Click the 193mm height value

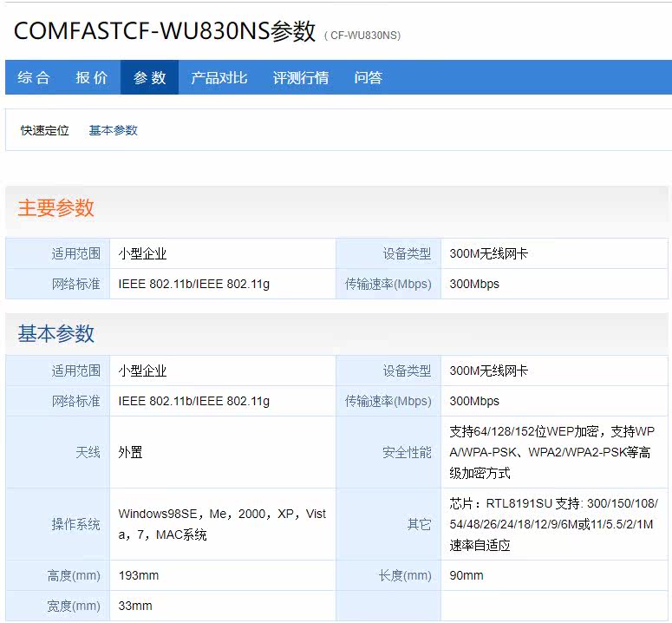[139, 575]
